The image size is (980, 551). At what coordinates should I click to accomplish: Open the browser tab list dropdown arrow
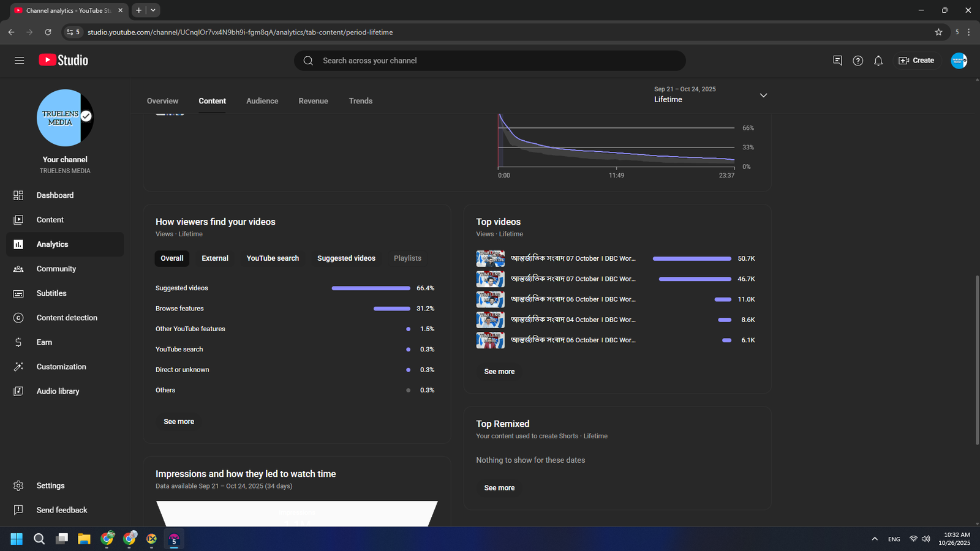tap(153, 10)
